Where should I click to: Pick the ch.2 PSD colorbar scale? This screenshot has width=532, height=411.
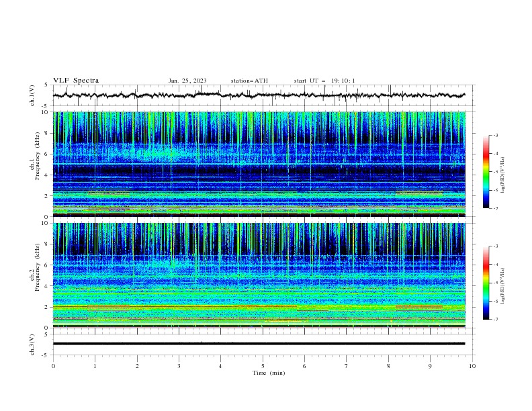(x=486, y=283)
